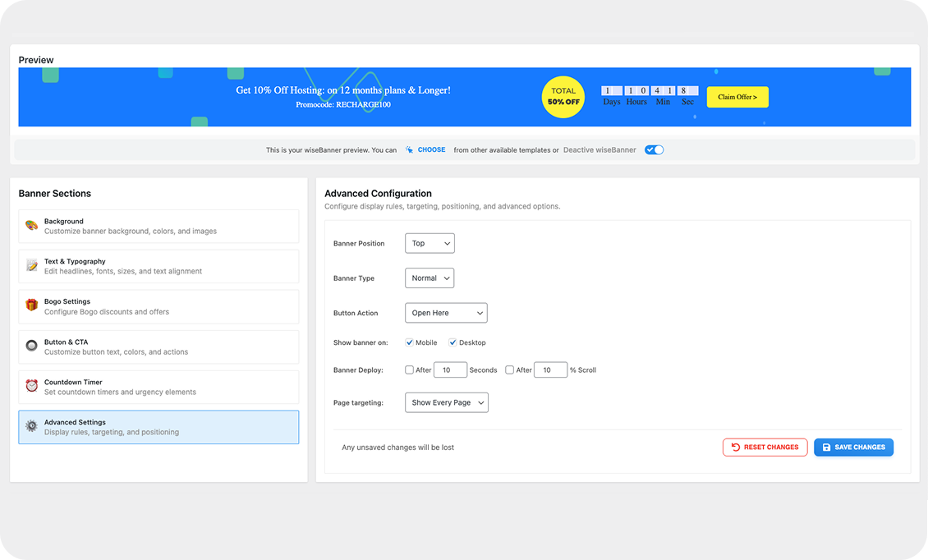Uncheck the Desktop checkbox
928x560 pixels.
pyautogui.click(x=452, y=342)
